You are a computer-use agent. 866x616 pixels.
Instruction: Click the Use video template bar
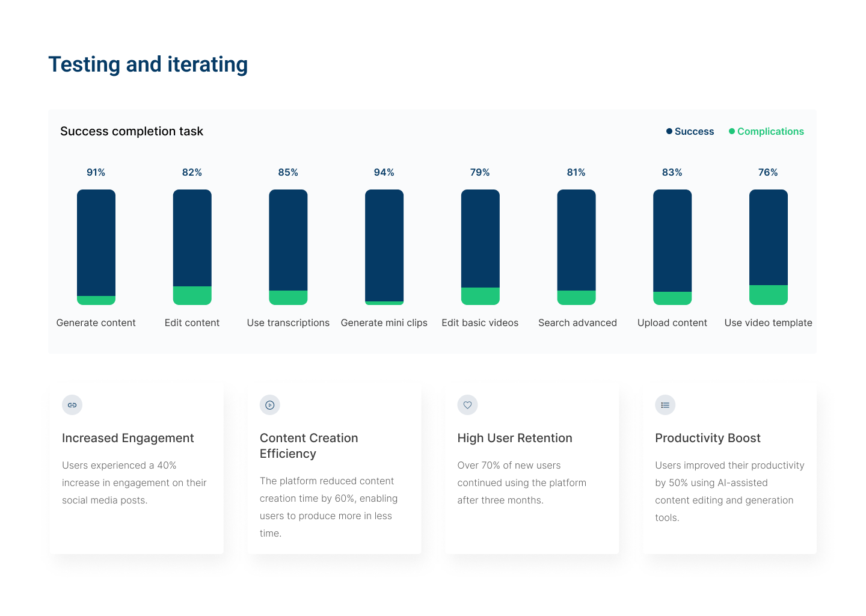[x=769, y=247]
